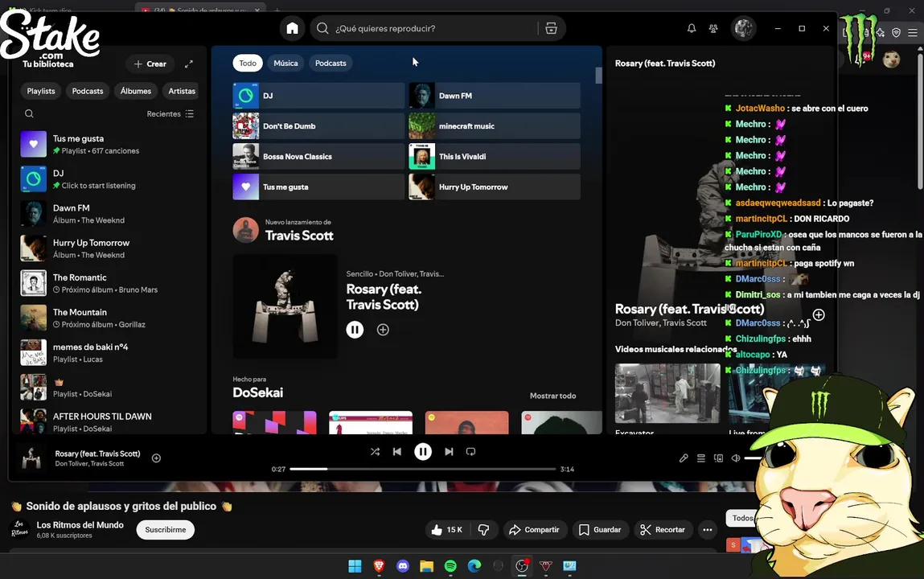Open Dawn FM shortcut tile

pyautogui.click(x=495, y=96)
